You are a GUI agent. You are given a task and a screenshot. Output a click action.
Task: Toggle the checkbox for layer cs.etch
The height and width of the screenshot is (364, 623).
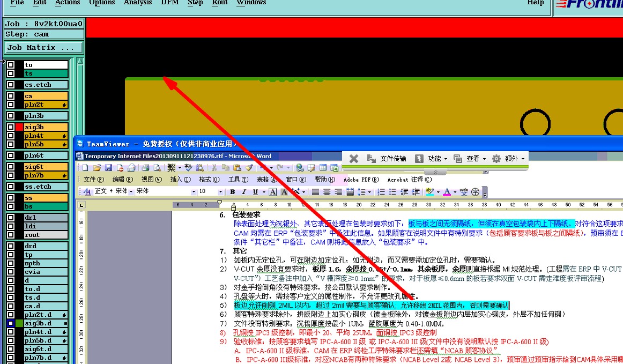click(11, 85)
